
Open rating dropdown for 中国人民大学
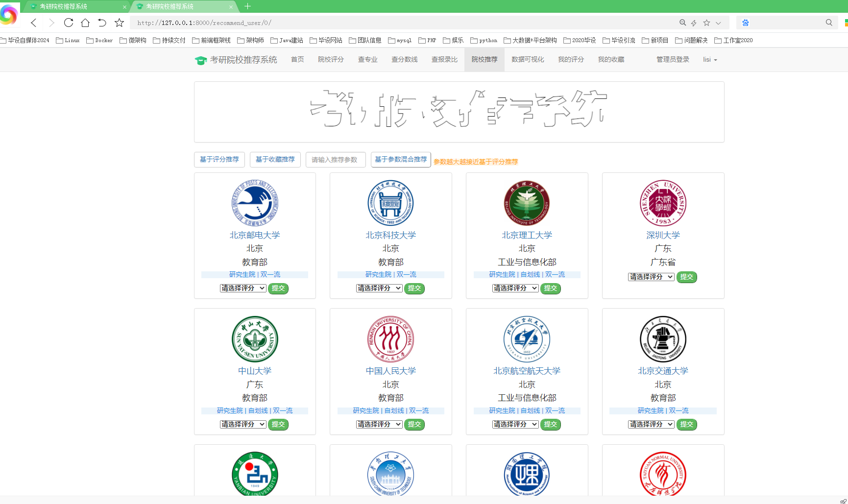[379, 424]
